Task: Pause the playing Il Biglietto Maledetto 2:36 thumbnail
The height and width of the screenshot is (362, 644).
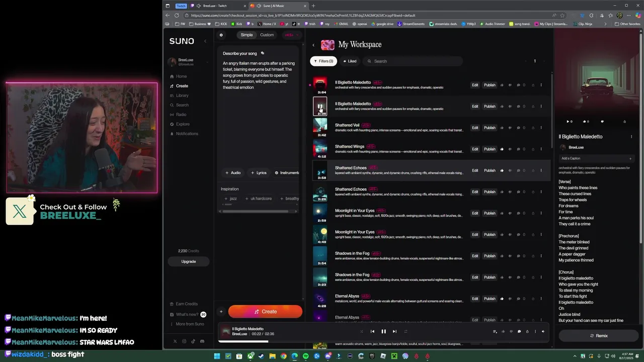Action: pyautogui.click(x=320, y=106)
